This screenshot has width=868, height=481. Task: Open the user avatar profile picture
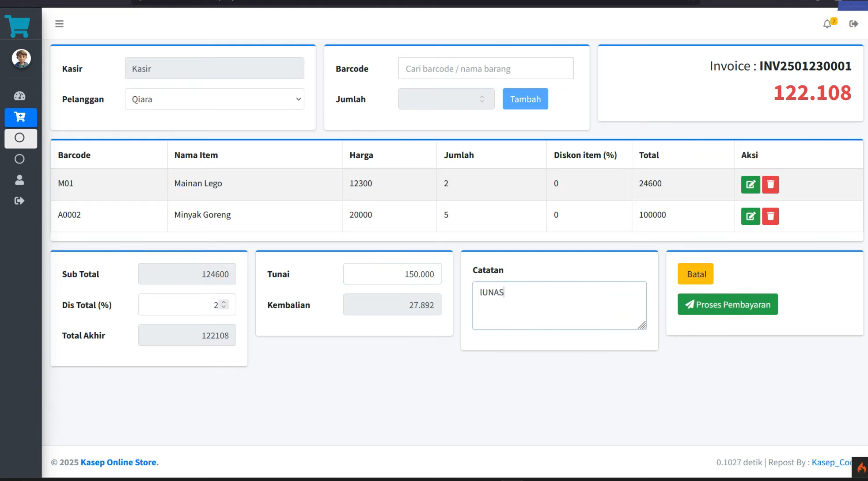point(21,58)
